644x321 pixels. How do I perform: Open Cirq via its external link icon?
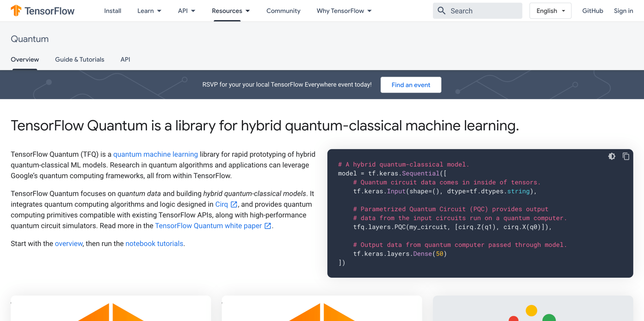(x=234, y=204)
